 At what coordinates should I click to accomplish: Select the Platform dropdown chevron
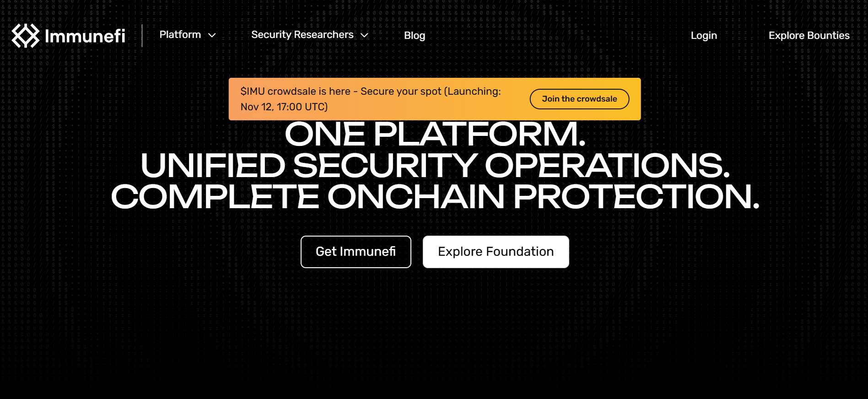point(212,35)
